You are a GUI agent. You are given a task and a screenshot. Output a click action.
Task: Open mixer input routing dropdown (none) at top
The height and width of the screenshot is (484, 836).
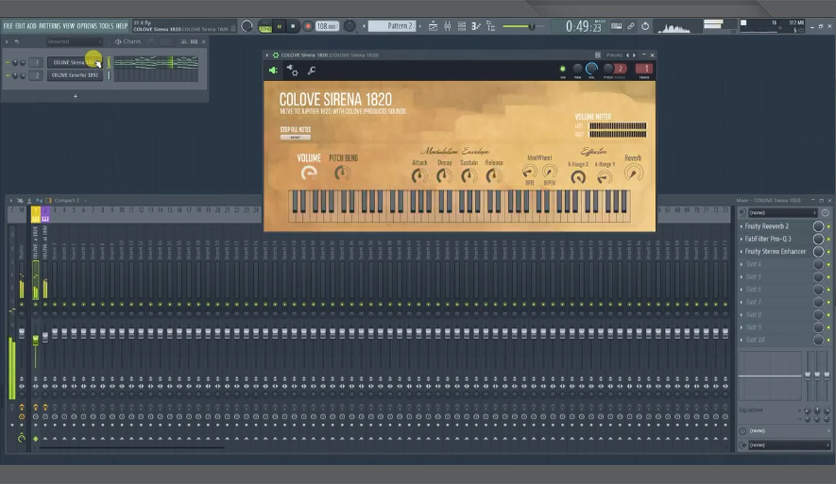coord(783,213)
